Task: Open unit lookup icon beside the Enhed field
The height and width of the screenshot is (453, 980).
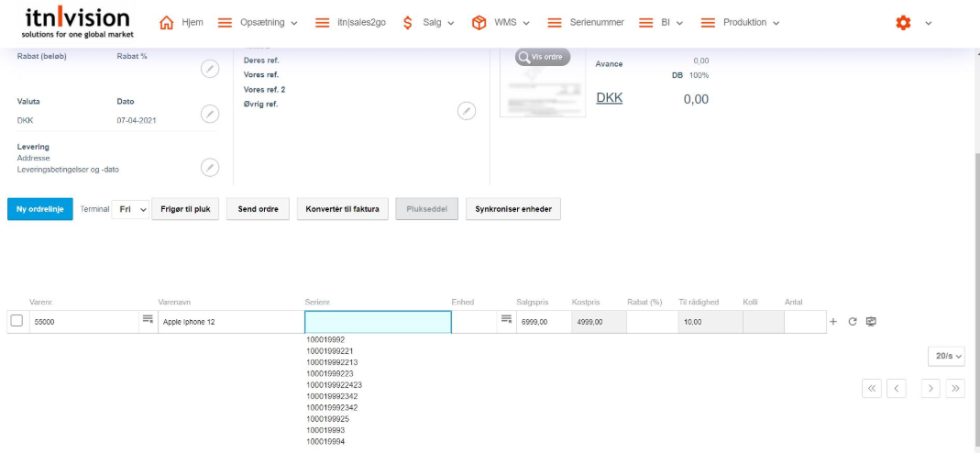Action: [x=505, y=319]
